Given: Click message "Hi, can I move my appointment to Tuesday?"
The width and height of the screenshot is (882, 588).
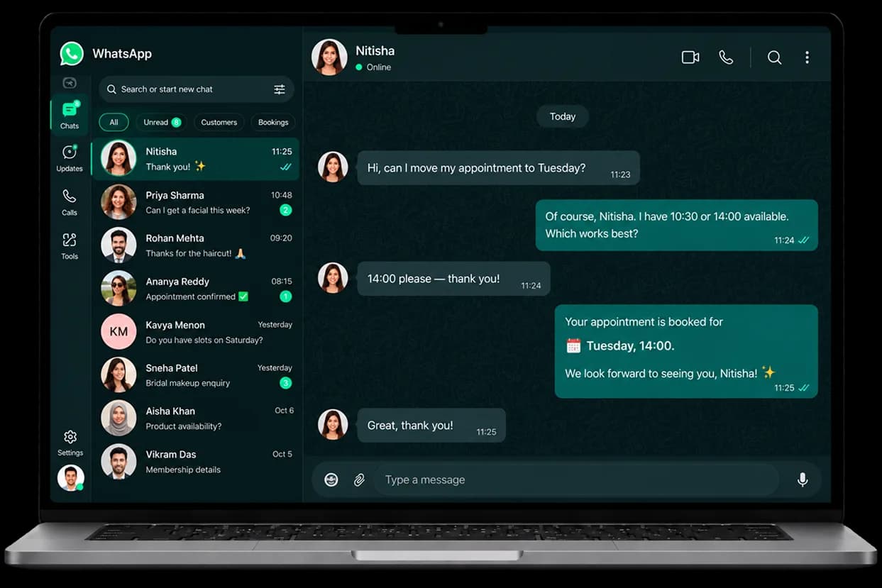Looking at the screenshot, I should [x=498, y=168].
